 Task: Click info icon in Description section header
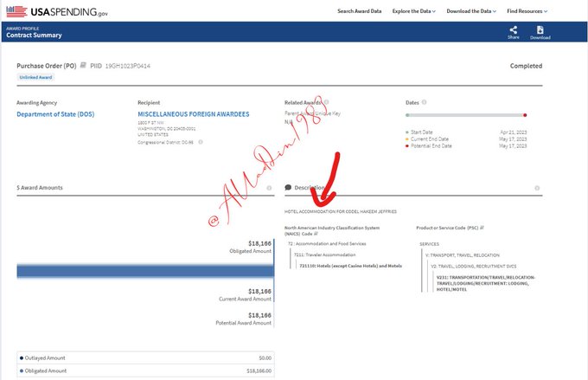(x=536, y=188)
